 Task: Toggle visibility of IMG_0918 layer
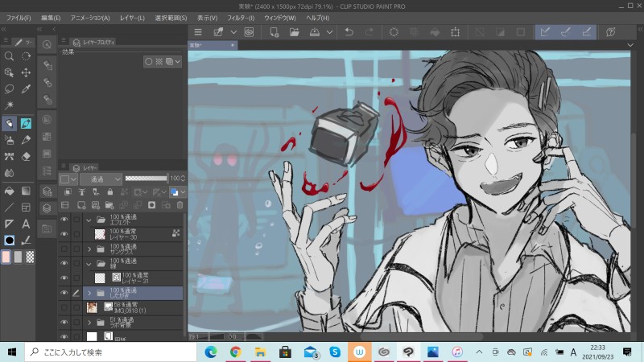coord(64,307)
